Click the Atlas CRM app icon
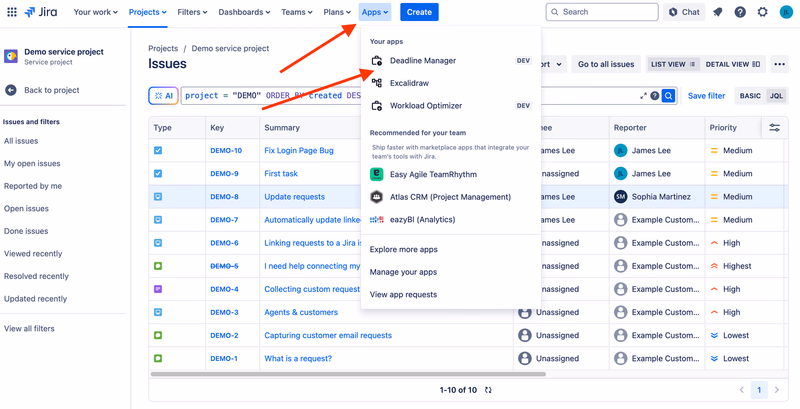Image resolution: width=800 pixels, height=409 pixels. [x=377, y=197]
